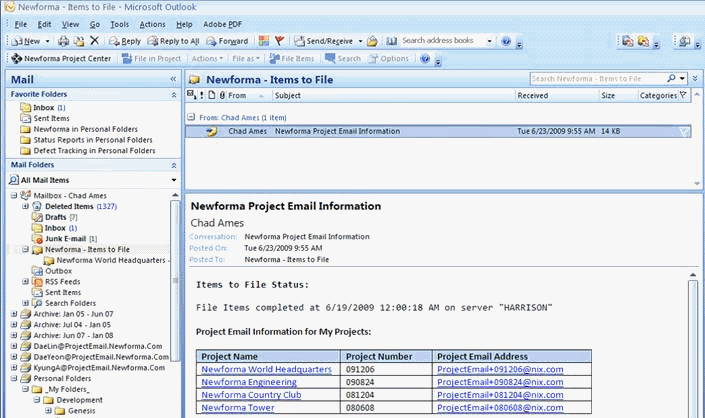Open the Edit menu

44,24
